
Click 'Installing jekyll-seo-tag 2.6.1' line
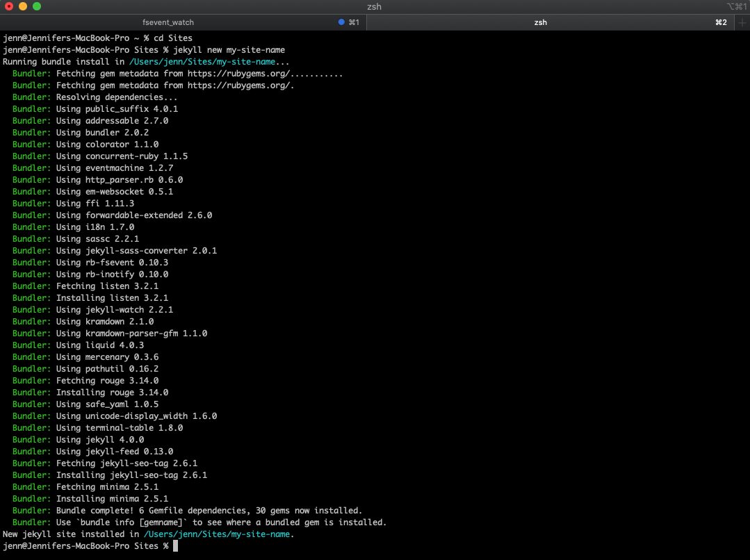point(131,475)
